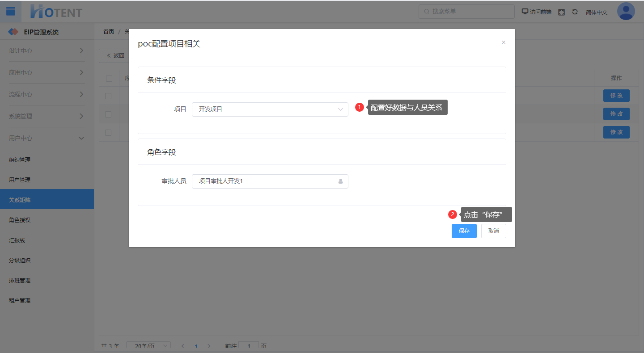Expand 设计中心 in the sidebar

click(47, 50)
